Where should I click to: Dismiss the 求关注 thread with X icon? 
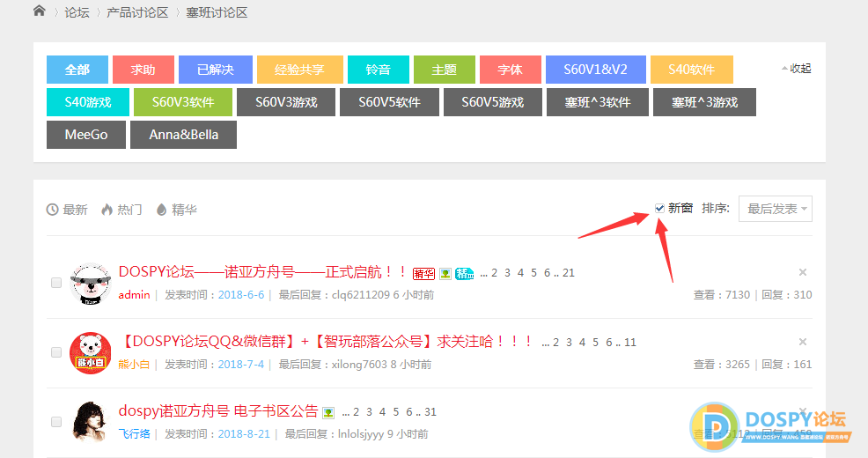(x=802, y=342)
